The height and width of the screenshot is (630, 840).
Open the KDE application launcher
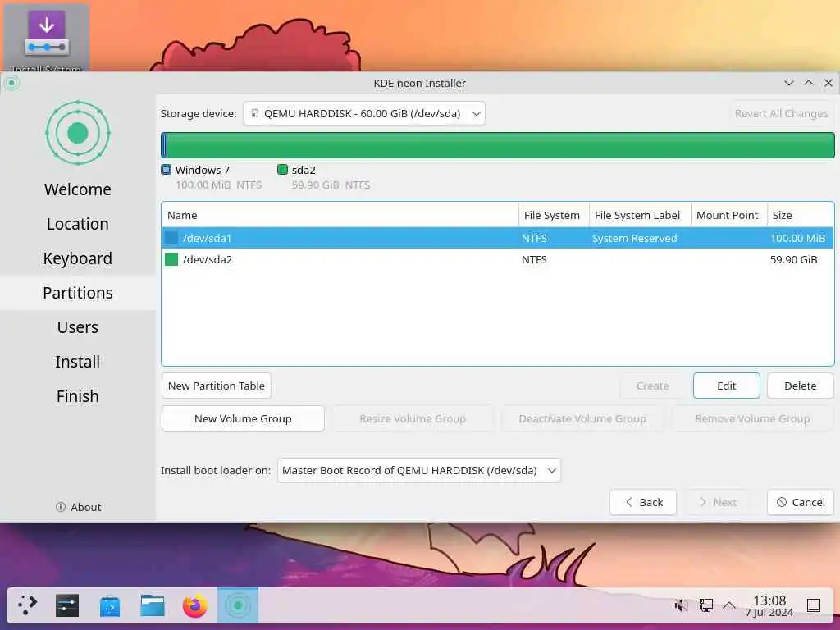(x=27, y=605)
